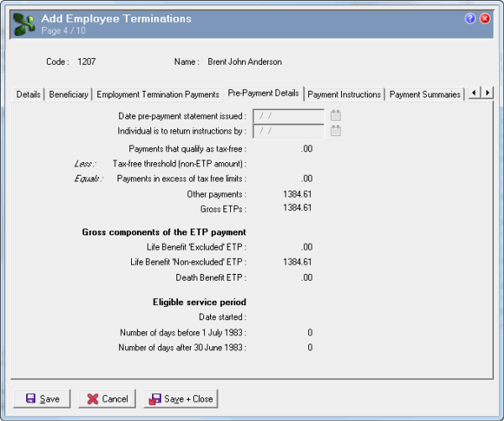Image resolution: width=504 pixels, height=421 pixels.
Task: Focus the individual return instructions by date field
Action: [x=289, y=131]
